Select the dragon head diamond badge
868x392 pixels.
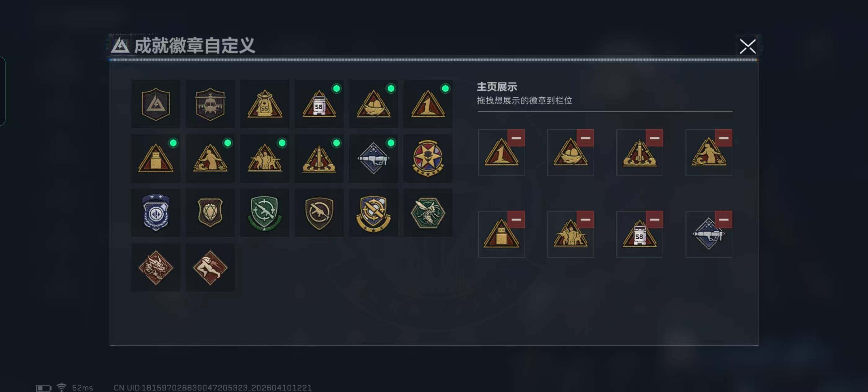tap(156, 267)
